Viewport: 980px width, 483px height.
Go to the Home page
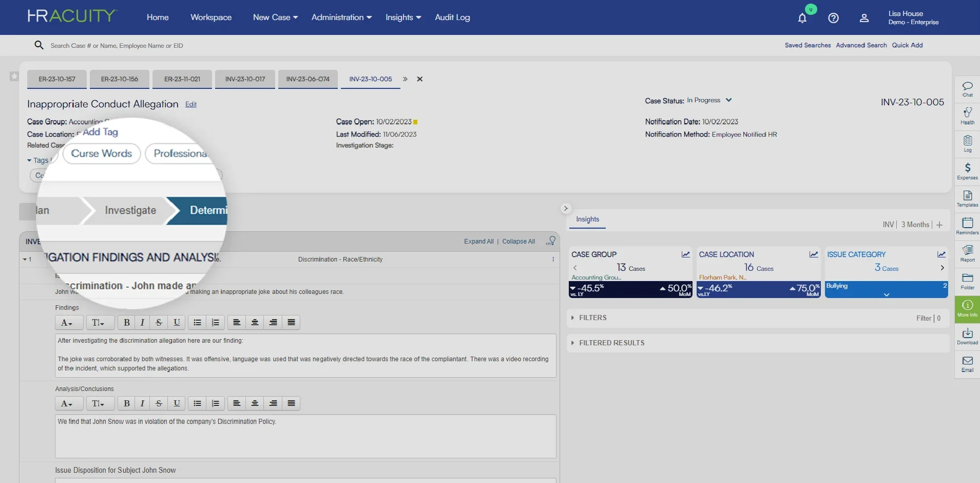[x=158, y=17]
